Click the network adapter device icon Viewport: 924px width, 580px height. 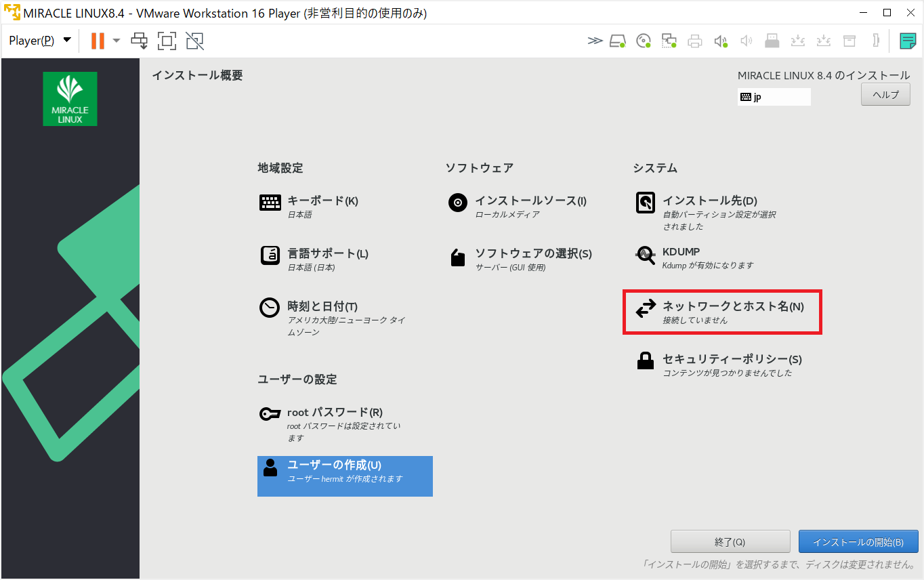pos(669,41)
